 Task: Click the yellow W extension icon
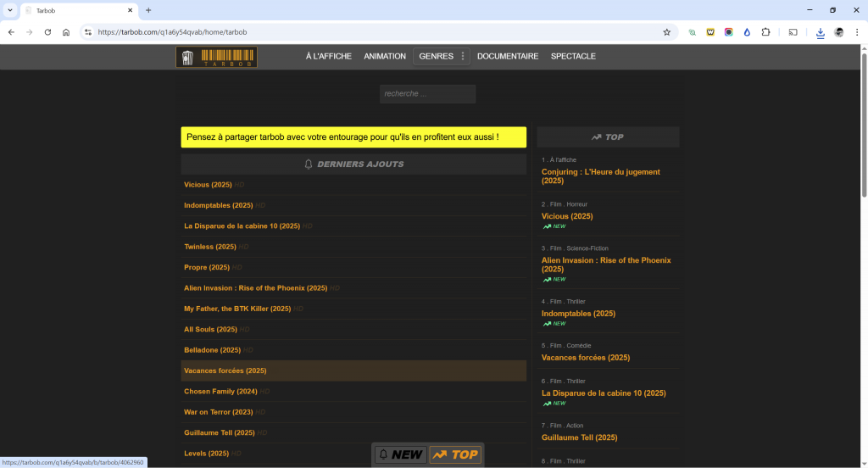click(709, 32)
